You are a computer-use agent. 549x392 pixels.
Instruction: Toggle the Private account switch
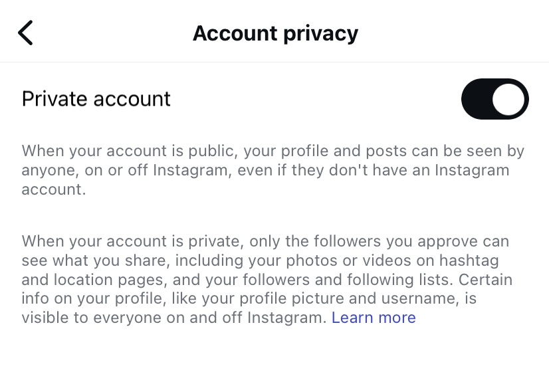(x=494, y=99)
